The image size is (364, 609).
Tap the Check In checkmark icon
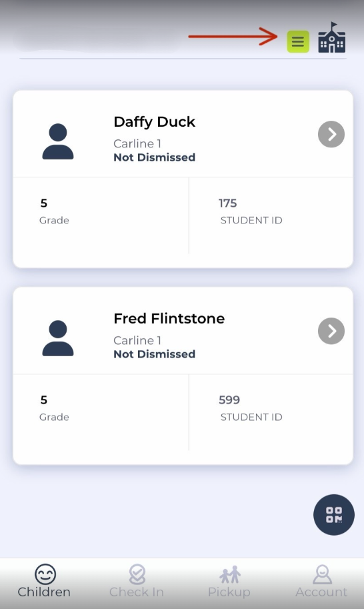pos(137,574)
